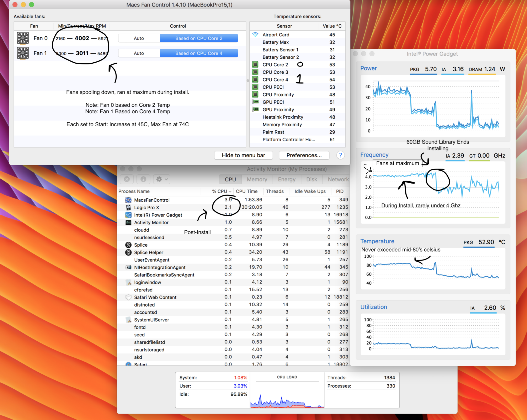Click the CPU Proximity chip icon
Screen dimensions: 527x420
pyautogui.click(x=255, y=94)
